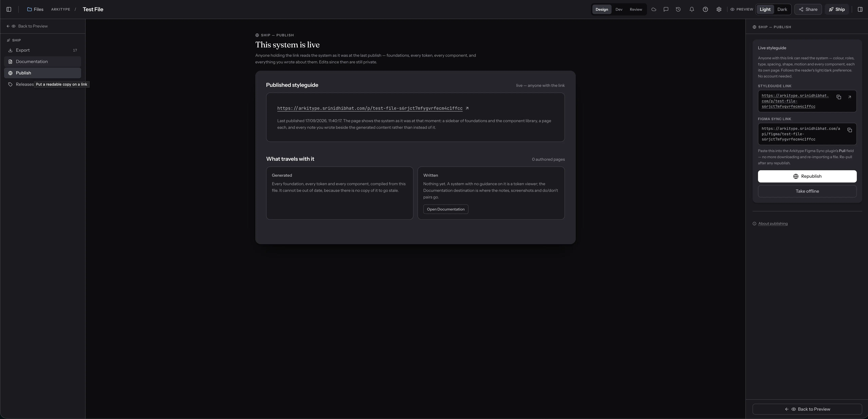Switch preview to Light mode

765,10
